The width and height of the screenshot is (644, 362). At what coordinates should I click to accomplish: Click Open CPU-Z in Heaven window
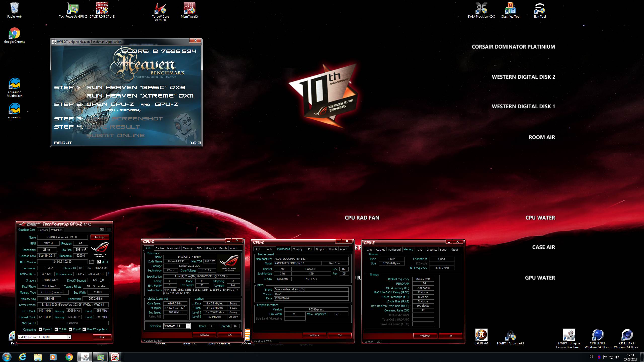pyautogui.click(x=110, y=104)
